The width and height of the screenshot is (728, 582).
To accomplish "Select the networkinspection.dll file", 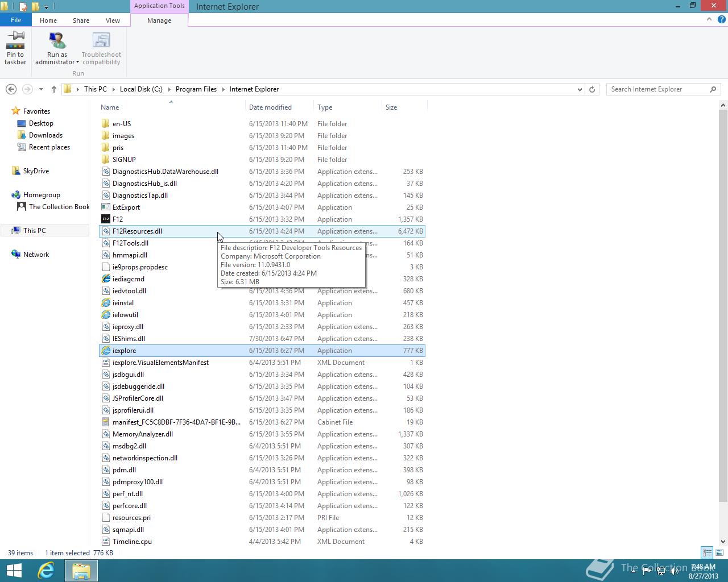I will coord(145,458).
